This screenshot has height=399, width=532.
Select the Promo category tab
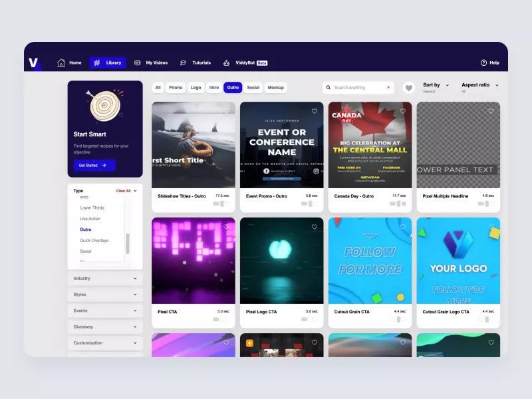pyautogui.click(x=176, y=88)
